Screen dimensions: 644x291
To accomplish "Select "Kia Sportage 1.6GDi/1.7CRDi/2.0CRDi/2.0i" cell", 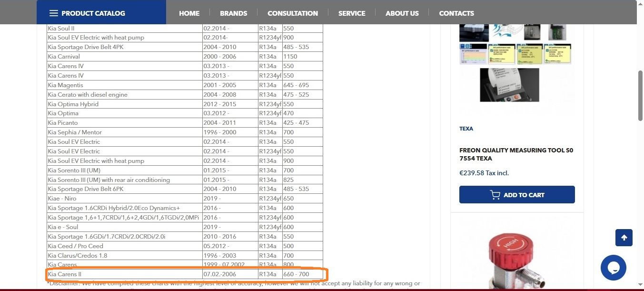I will point(125,237).
